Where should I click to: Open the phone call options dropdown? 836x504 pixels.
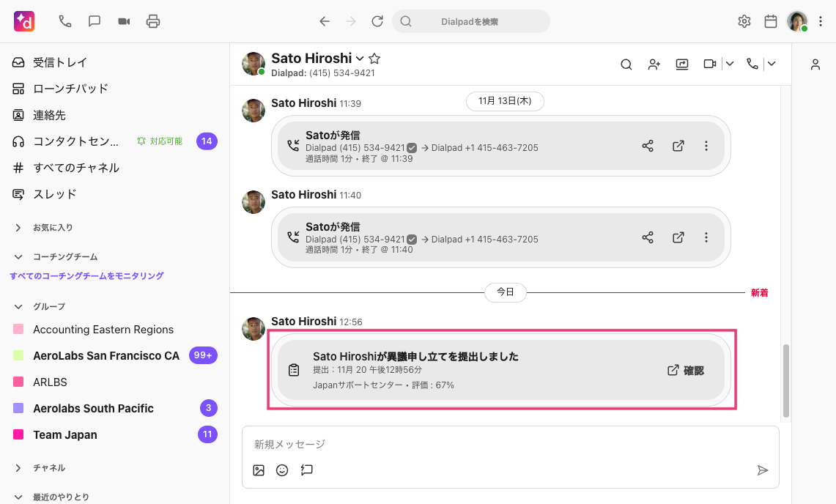(x=772, y=64)
